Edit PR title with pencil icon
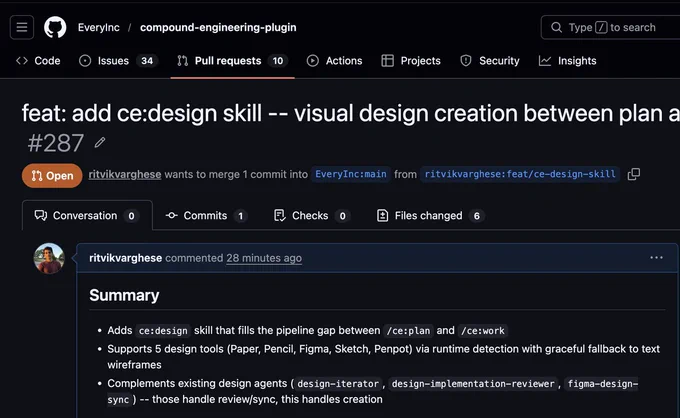 [x=100, y=142]
